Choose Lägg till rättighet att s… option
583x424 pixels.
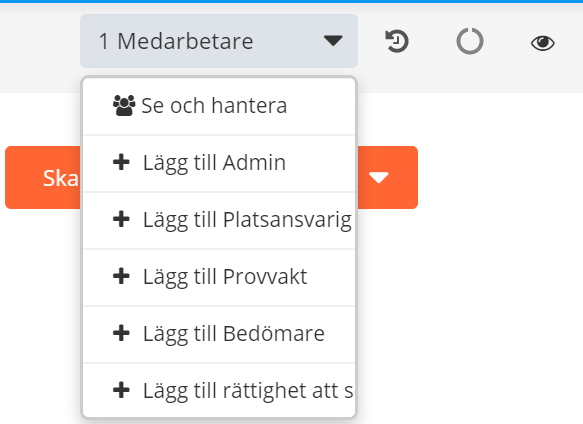tap(219, 391)
